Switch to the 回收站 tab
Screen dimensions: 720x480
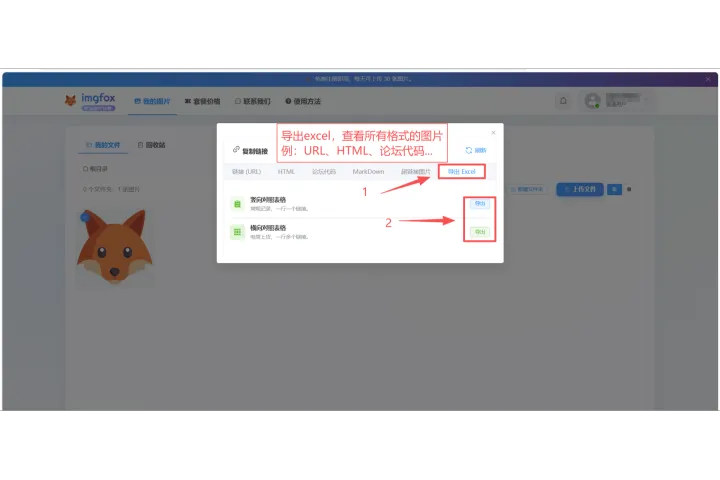click(x=152, y=145)
